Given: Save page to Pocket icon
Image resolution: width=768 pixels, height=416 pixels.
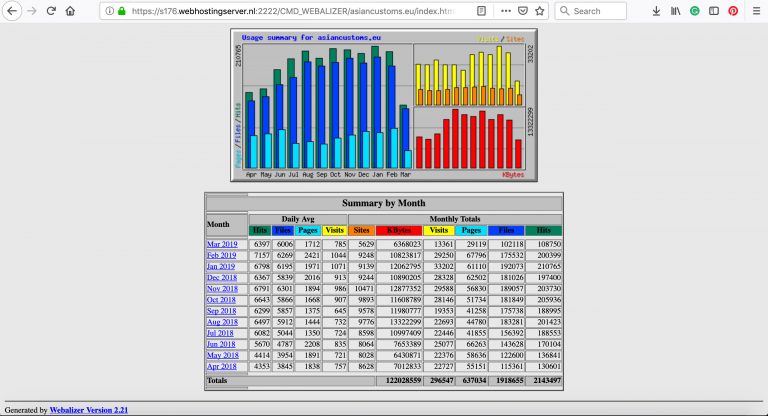Looking at the screenshot, I should coord(524,11).
